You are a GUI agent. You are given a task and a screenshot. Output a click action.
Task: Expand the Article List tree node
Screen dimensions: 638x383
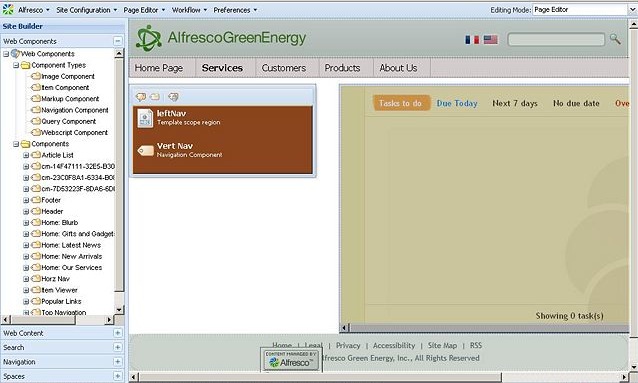pyautogui.click(x=26, y=155)
